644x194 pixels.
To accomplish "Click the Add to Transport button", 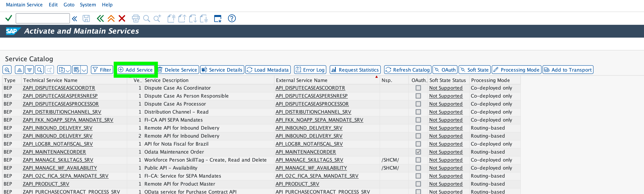I will coord(568,70).
